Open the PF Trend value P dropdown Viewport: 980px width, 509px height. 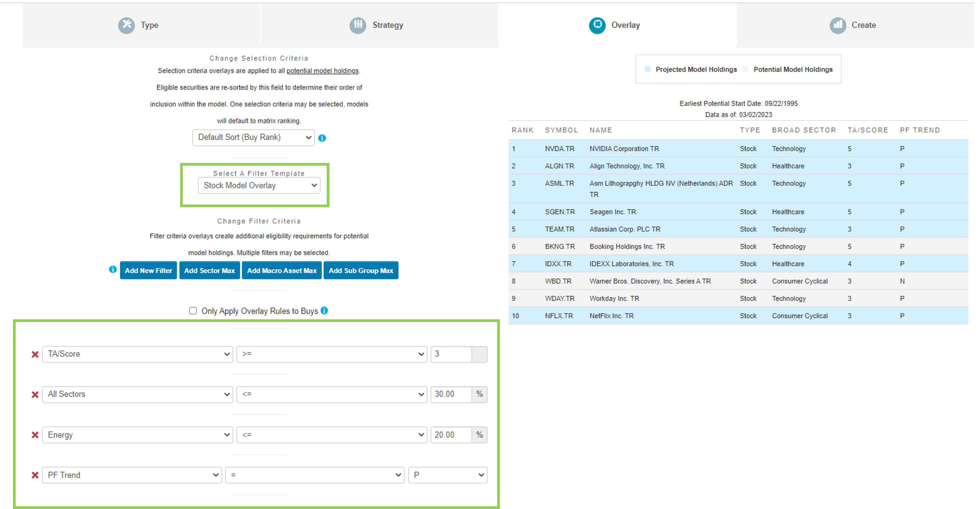(448, 475)
